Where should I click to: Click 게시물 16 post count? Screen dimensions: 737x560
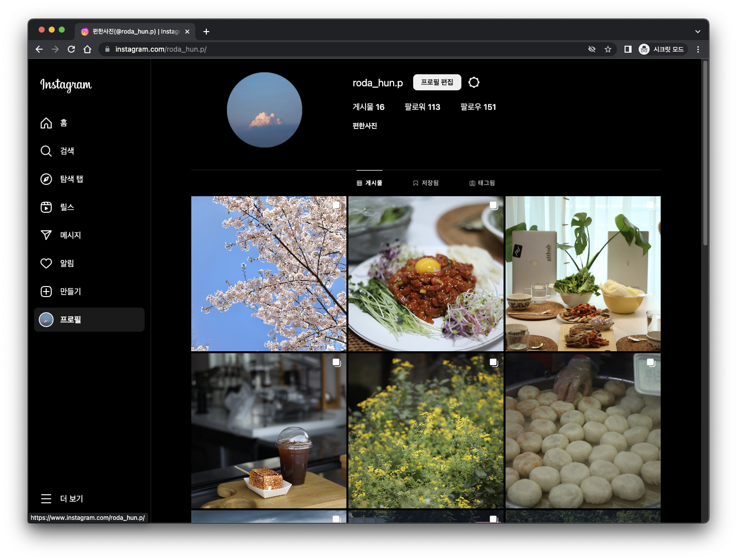coord(368,107)
